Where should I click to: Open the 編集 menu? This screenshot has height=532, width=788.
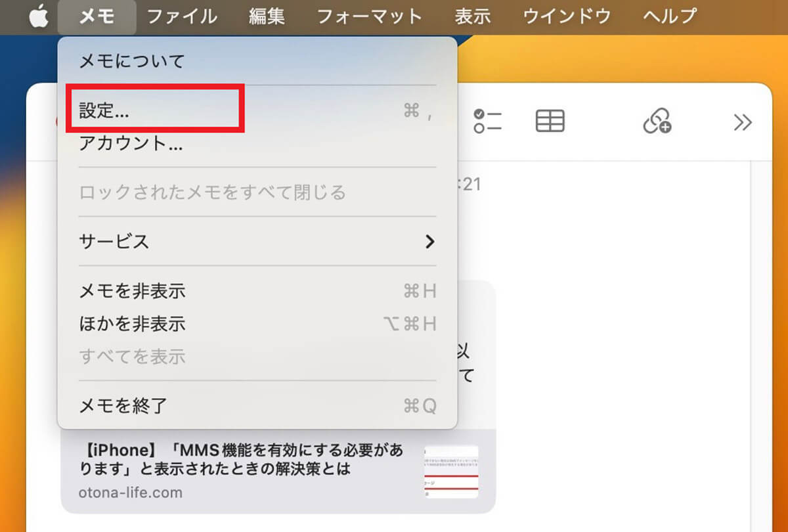[267, 16]
